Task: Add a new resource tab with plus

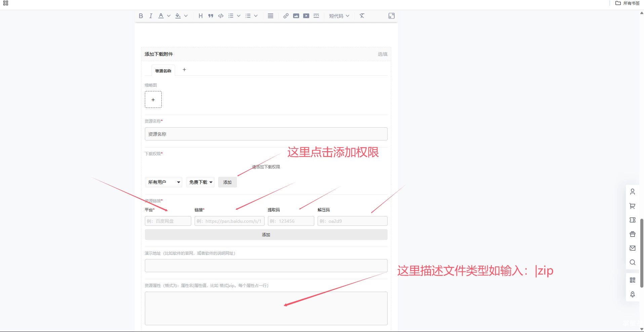Action: point(184,70)
